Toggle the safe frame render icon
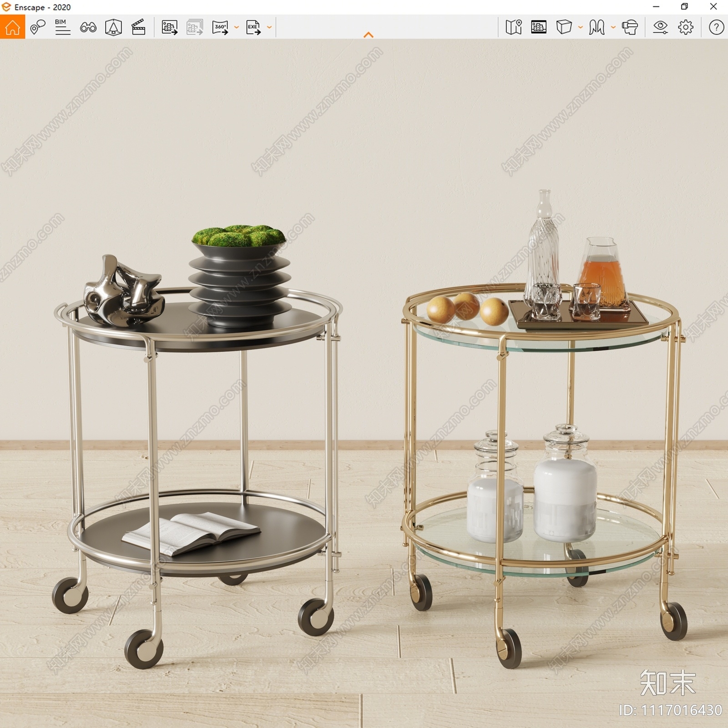 pos(539,27)
